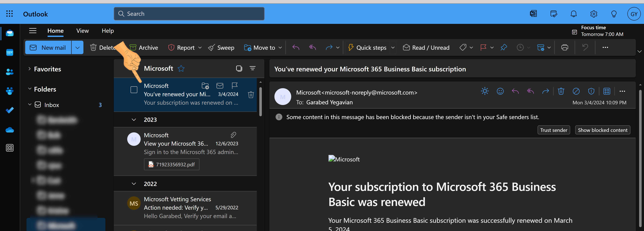
Task: Open the Quick steps dropdown arrow
Action: coord(393,48)
